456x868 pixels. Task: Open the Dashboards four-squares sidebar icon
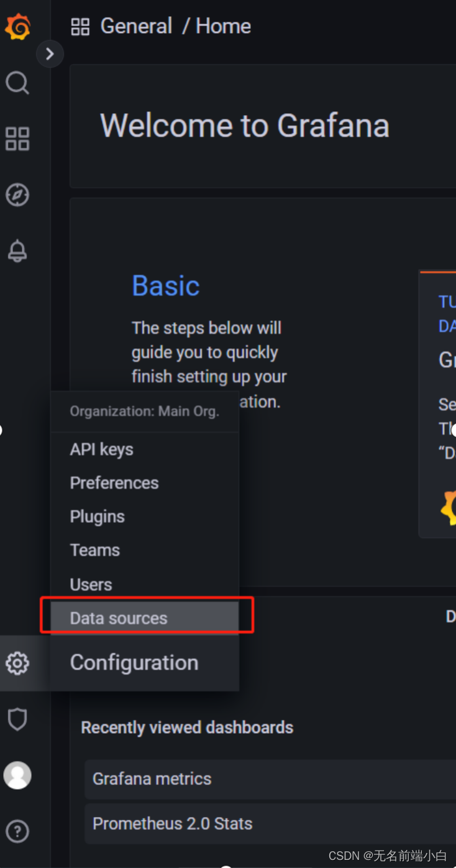pyautogui.click(x=17, y=139)
